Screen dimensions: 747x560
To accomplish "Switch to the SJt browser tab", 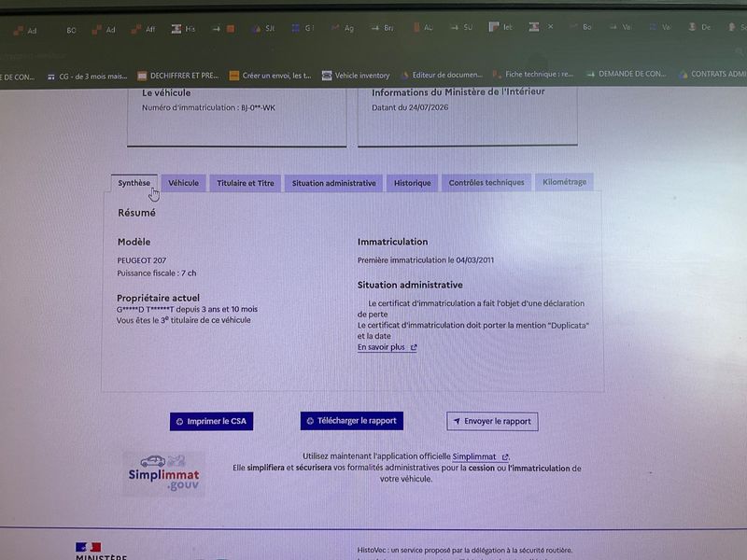I will point(263,29).
